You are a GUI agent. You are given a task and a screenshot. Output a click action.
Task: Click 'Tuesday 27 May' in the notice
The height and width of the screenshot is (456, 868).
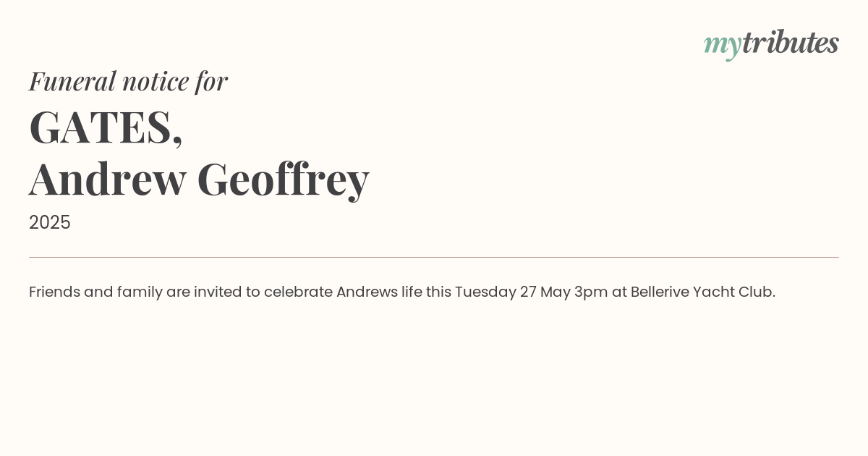click(512, 292)
